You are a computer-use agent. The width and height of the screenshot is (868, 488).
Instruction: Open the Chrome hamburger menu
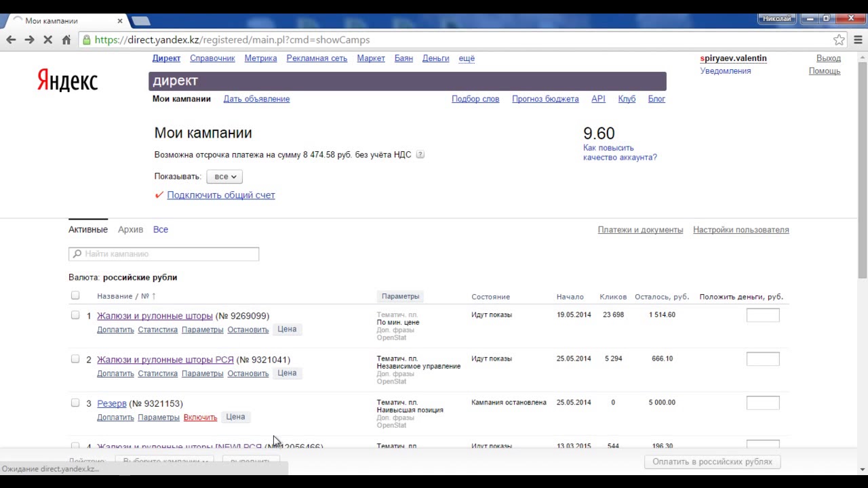[858, 40]
